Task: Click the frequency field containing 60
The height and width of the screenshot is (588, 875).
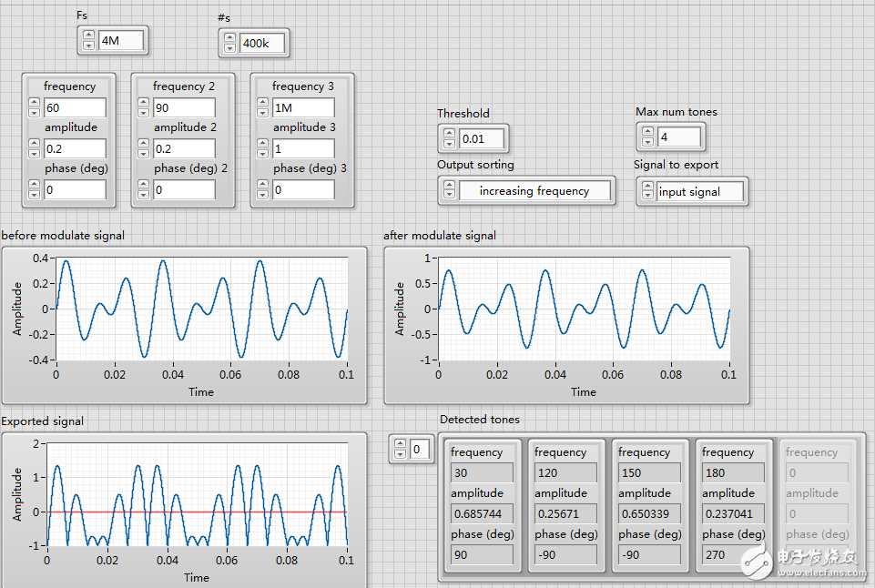Action: tap(74, 108)
